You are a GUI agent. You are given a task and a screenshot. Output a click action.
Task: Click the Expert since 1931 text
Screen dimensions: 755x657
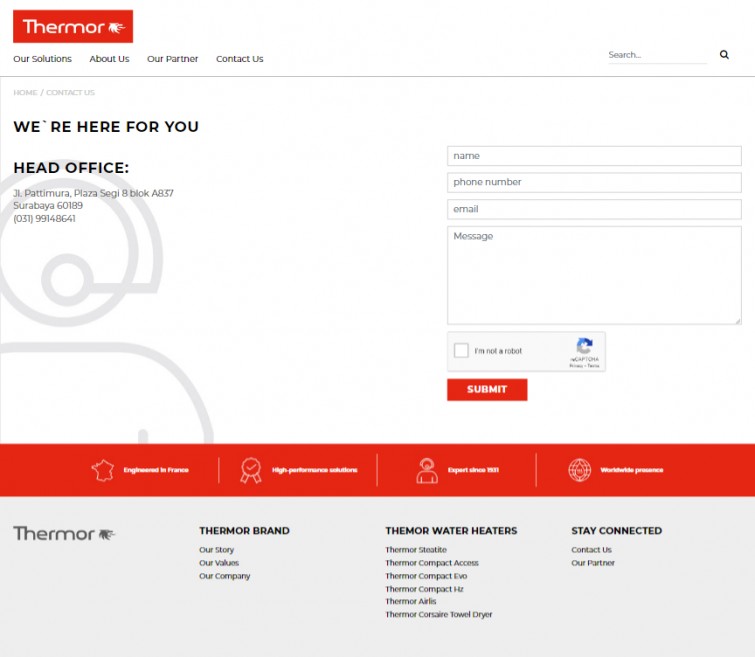(x=473, y=470)
